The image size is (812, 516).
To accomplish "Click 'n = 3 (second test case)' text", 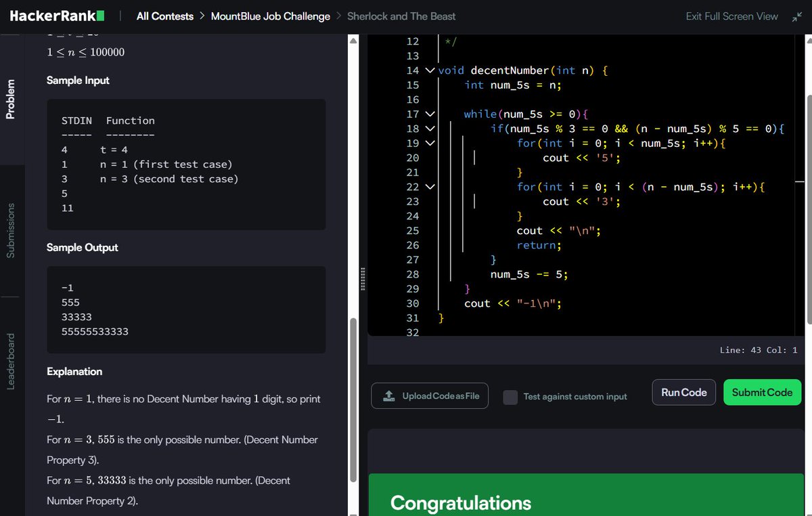I will pyautogui.click(x=169, y=179).
